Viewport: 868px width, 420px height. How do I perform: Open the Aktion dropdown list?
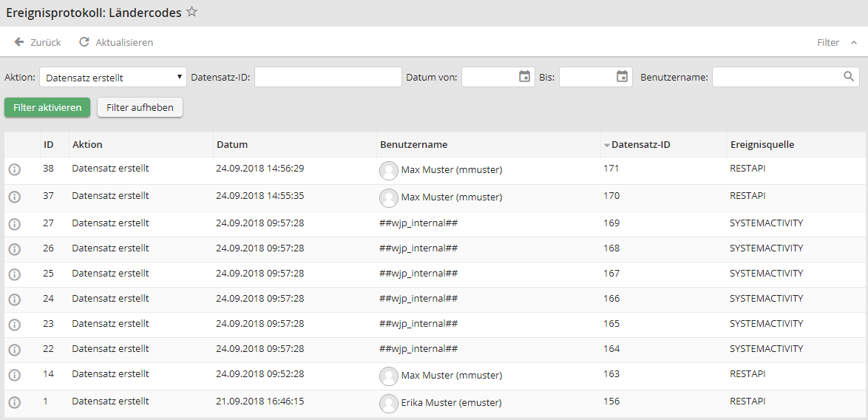(113, 77)
